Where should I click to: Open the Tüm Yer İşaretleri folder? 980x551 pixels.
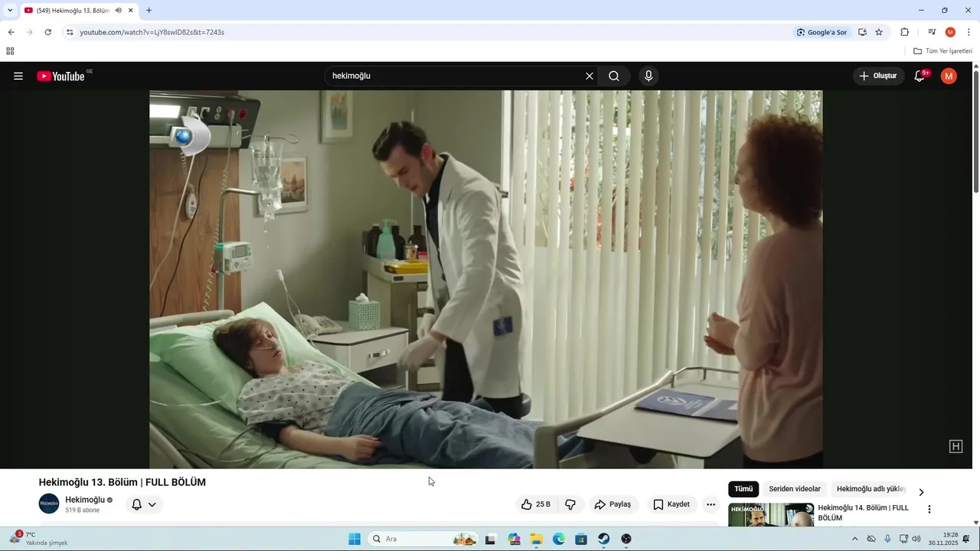pyautogui.click(x=942, y=51)
